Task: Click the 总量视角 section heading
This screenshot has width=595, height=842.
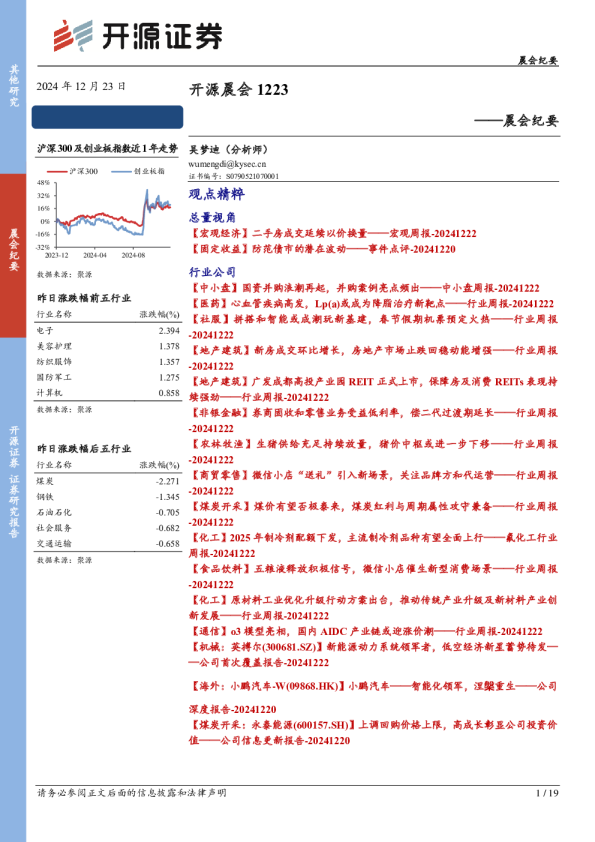Action: point(212,217)
